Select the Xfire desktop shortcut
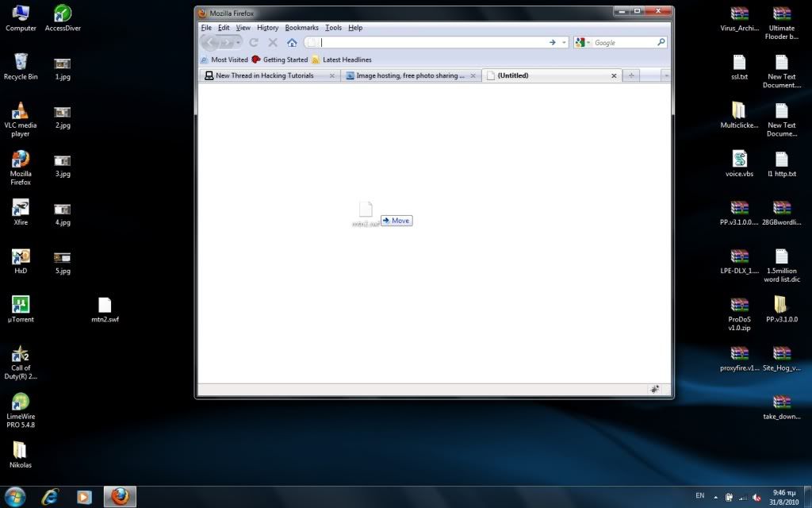812x508 pixels. click(x=21, y=213)
